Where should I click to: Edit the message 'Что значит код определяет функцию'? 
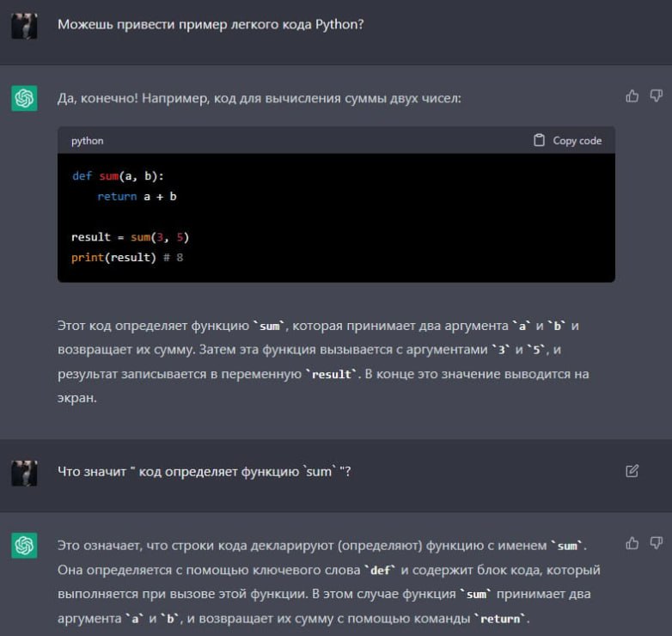point(632,471)
